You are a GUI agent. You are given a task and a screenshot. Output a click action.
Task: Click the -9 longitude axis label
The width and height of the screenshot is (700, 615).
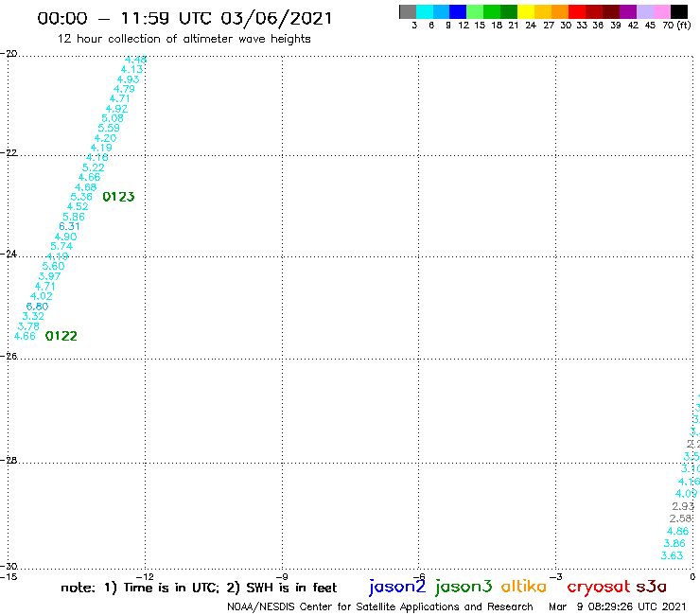pos(282,576)
